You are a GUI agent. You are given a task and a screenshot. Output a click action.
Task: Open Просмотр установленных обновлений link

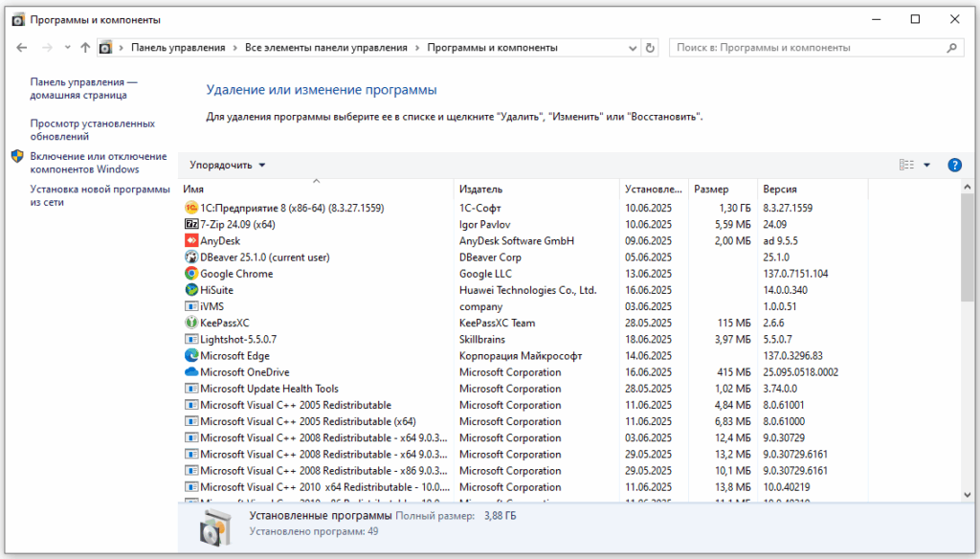(x=92, y=130)
